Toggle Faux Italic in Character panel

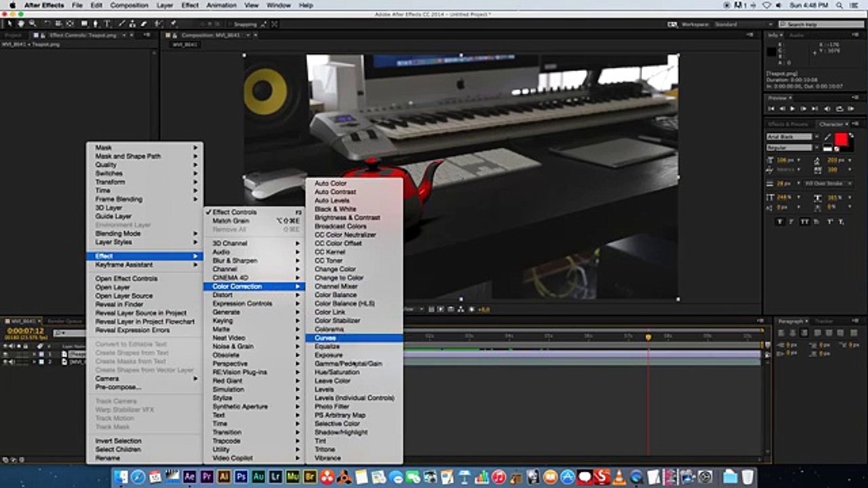coord(791,222)
